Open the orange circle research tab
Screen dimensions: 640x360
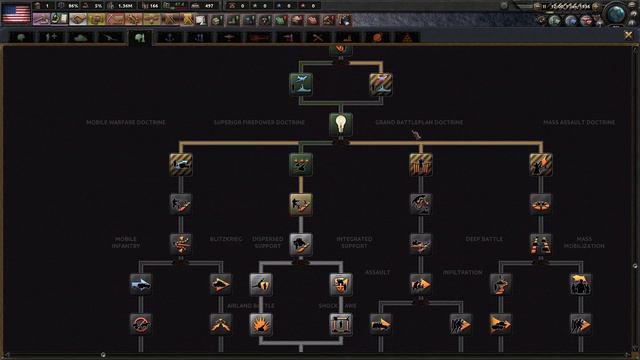(x=378, y=38)
